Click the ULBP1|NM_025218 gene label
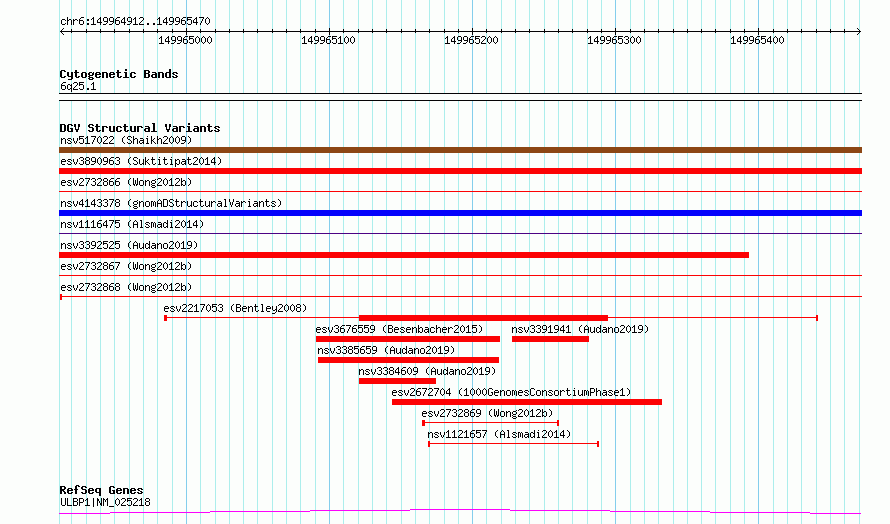 tap(105, 502)
